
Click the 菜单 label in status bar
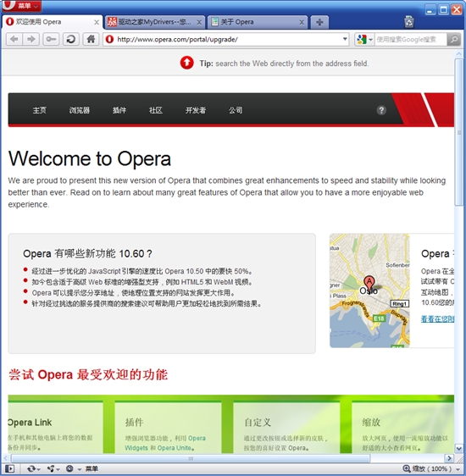pyautogui.click(x=92, y=468)
